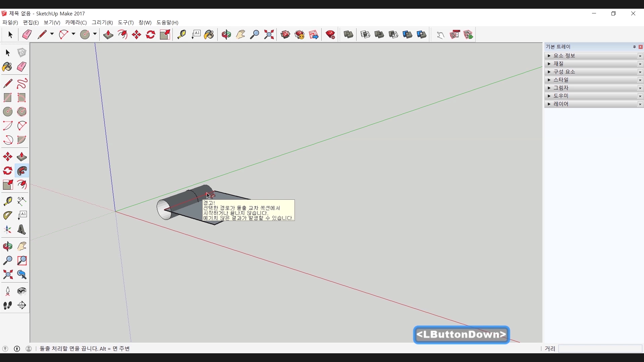This screenshot has height=362, width=644.
Task: Click the Zoom Extents icon in top toolbar
Action: click(x=269, y=35)
